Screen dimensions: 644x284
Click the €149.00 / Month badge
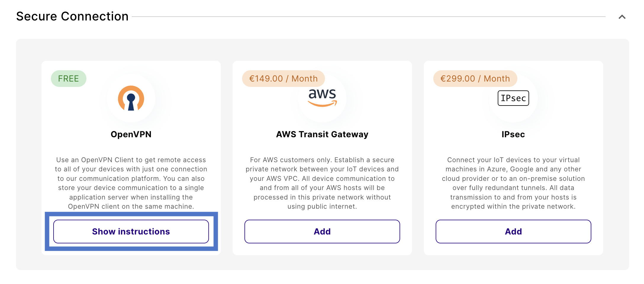coord(283,79)
